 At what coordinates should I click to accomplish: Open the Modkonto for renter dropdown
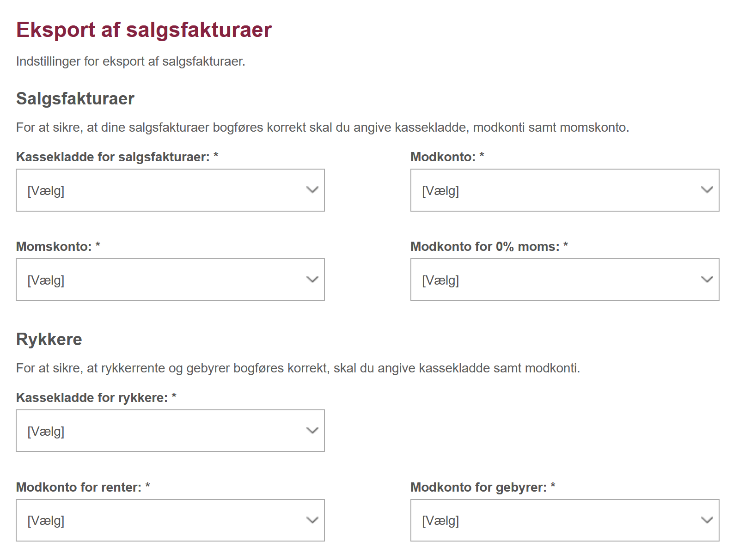tap(170, 520)
